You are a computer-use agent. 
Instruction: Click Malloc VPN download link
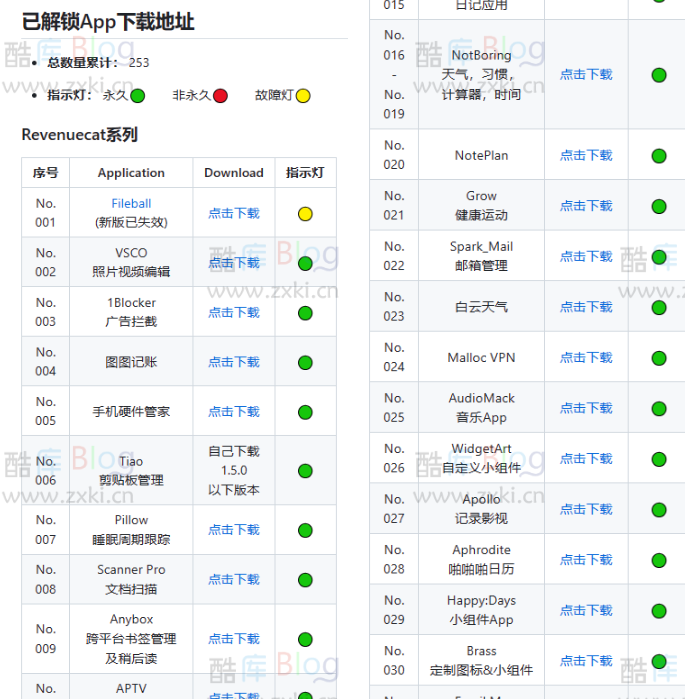[x=586, y=357]
